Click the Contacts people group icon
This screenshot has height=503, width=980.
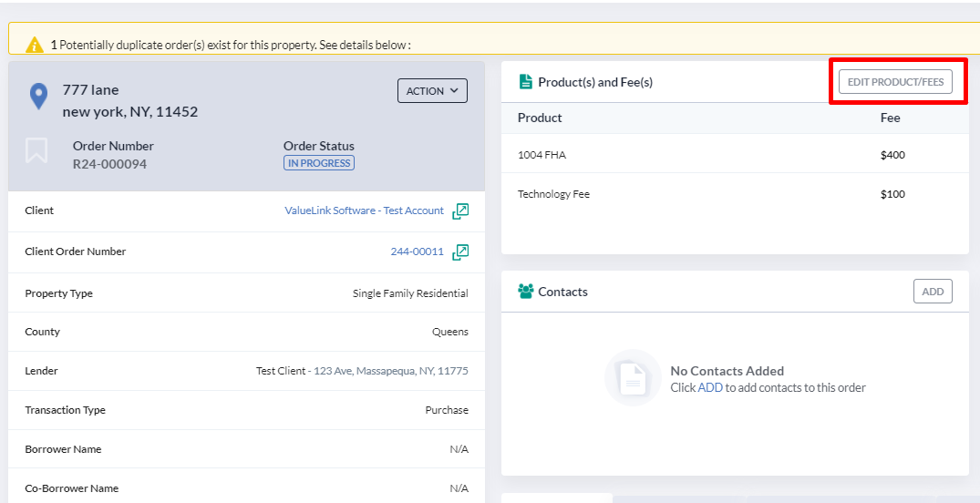pos(526,292)
